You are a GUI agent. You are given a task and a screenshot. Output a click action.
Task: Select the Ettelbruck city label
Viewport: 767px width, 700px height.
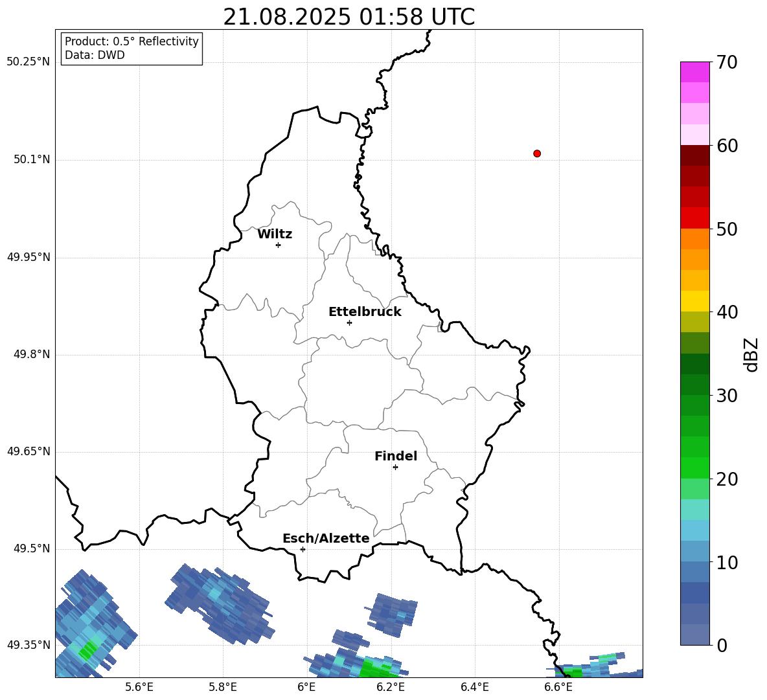pos(365,312)
